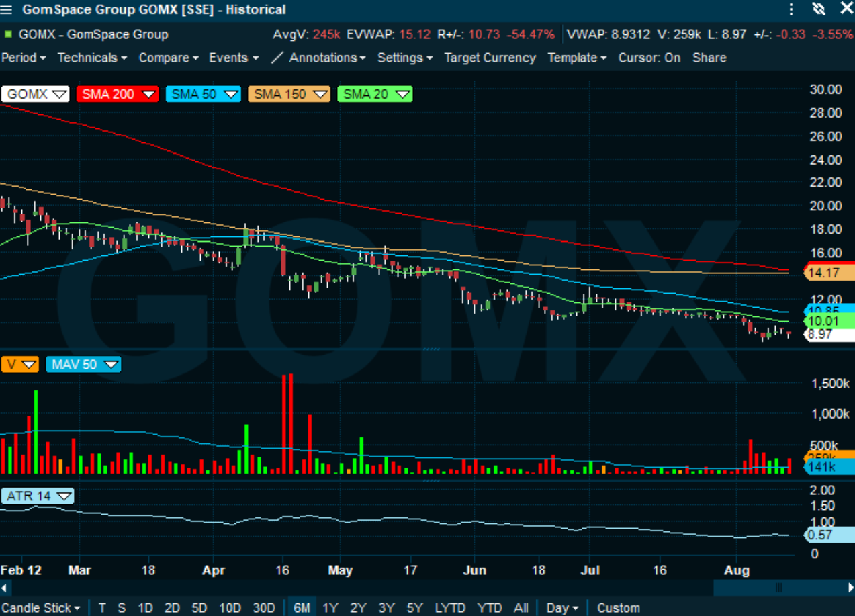Change chart type via Candle Stick dropdown
The height and width of the screenshot is (616, 855).
tap(41, 608)
